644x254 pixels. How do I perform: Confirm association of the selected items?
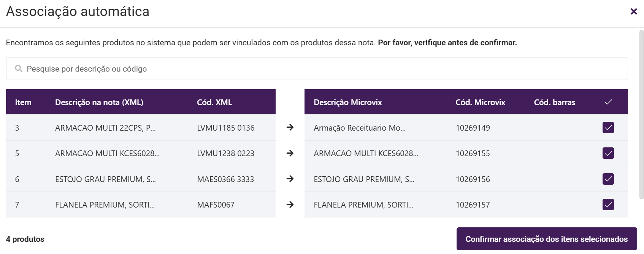click(x=546, y=239)
